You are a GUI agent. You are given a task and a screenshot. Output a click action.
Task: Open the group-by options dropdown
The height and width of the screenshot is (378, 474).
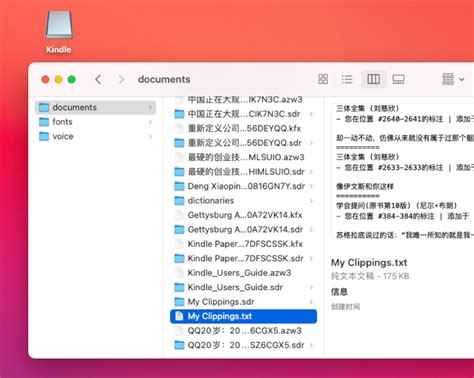pos(453,79)
